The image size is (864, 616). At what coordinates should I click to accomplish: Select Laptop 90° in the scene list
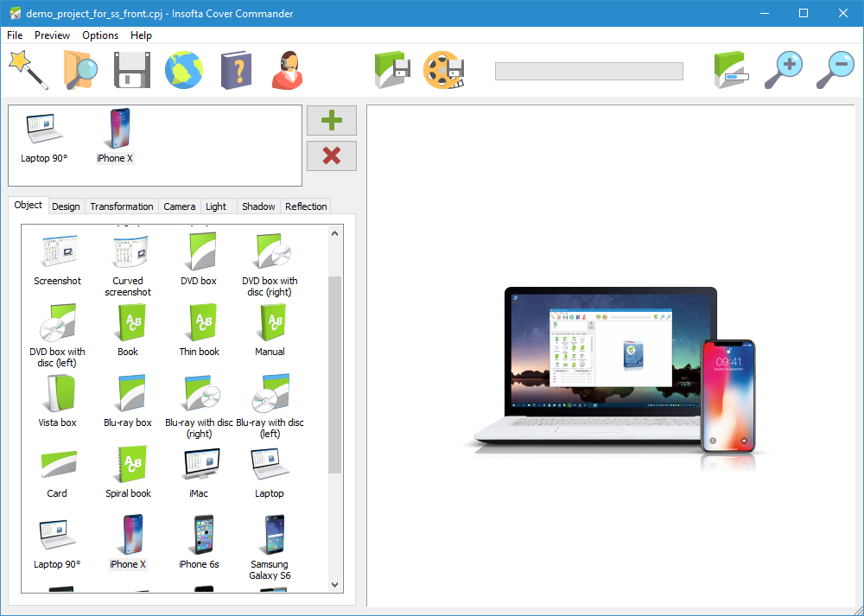[x=44, y=138]
